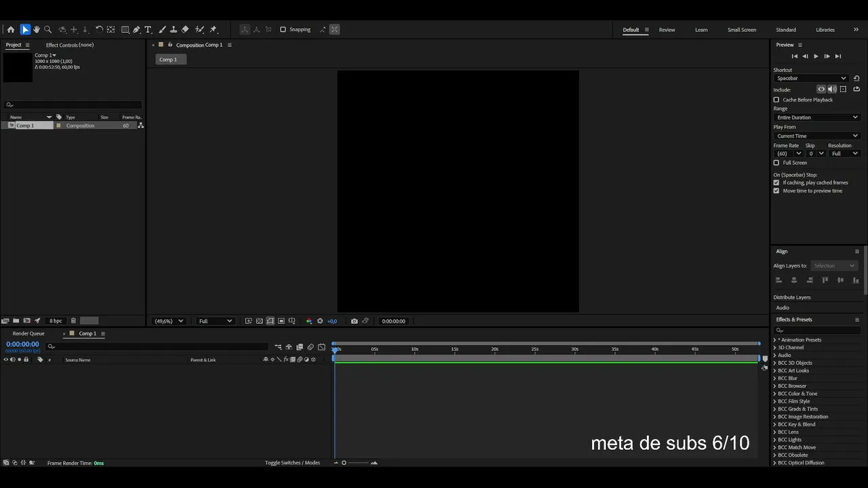Click the new composition icon in Project panel
Image resolution: width=868 pixels, height=488 pixels.
pos(27,321)
